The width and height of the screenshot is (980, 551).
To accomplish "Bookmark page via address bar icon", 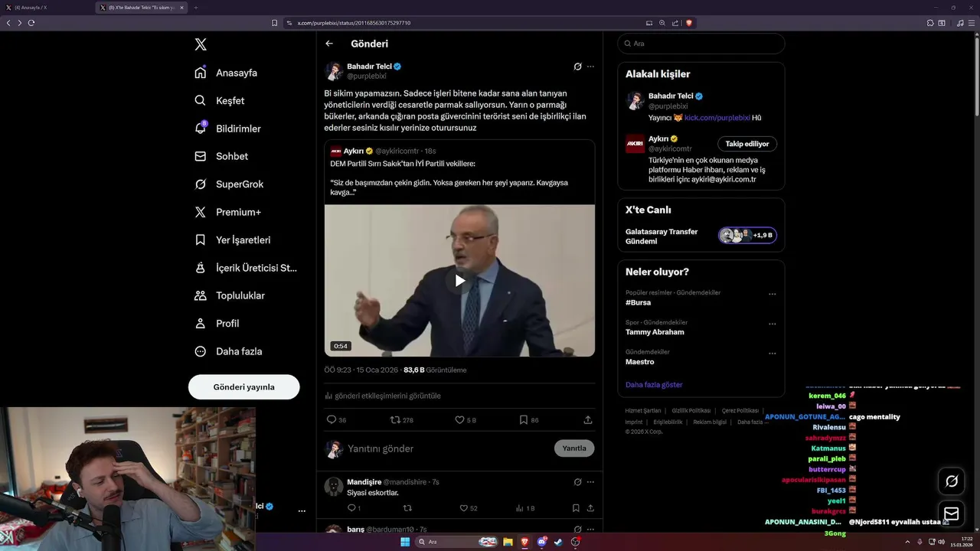I will pos(275,23).
